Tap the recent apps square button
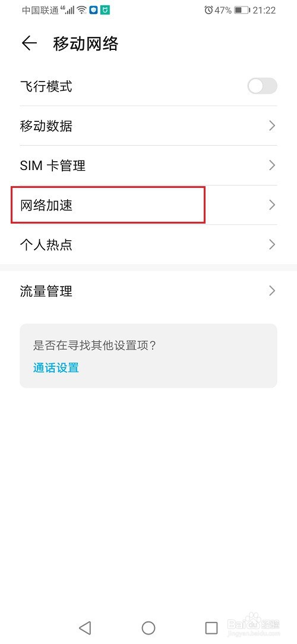 coord(211,627)
